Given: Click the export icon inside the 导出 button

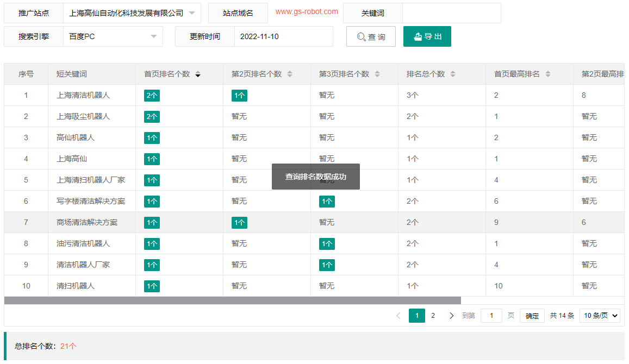Looking at the screenshot, I should point(418,36).
